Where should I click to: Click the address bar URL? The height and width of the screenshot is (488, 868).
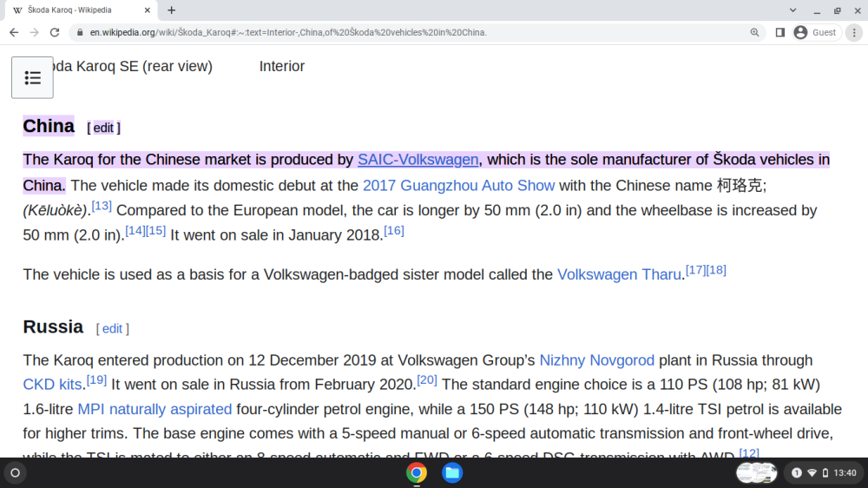point(288,33)
